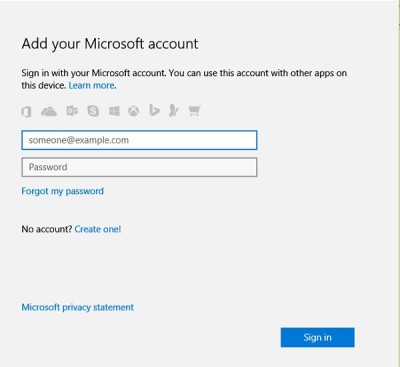Follow the Learn more link

92,86
